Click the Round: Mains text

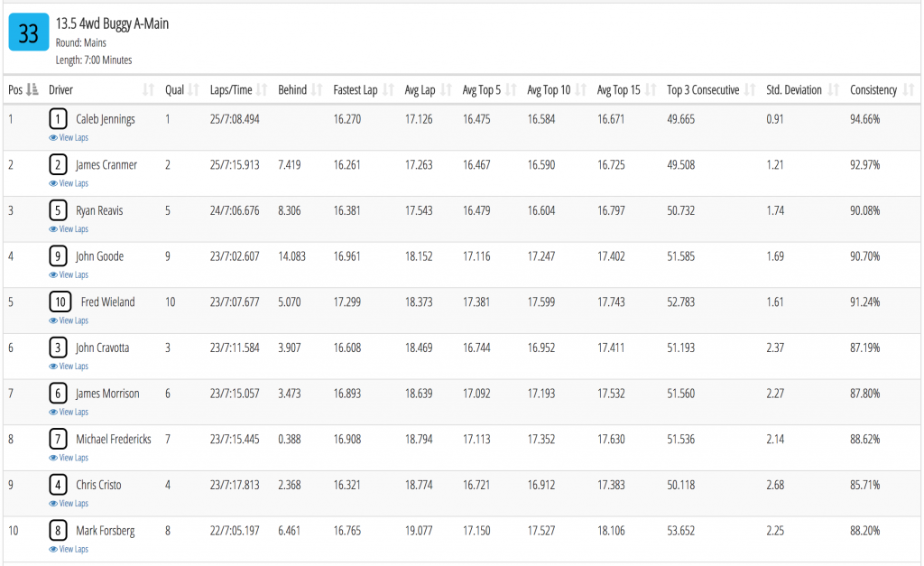tap(80, 43)
